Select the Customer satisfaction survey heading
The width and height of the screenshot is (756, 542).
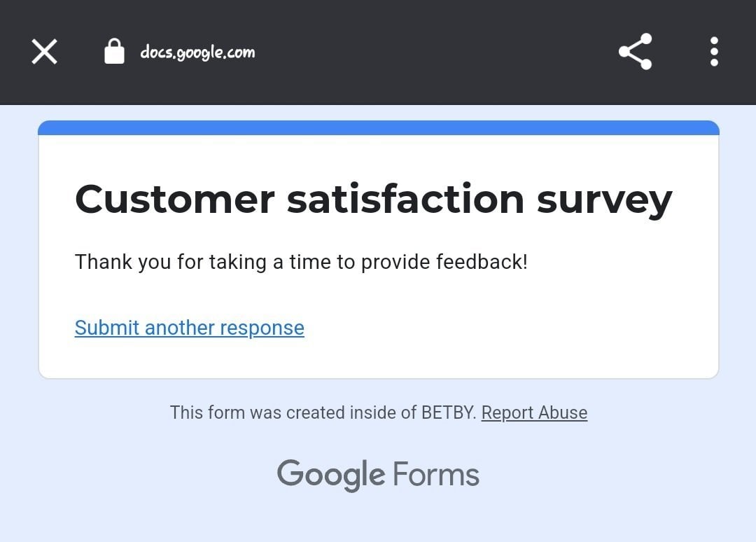(373, 199)
